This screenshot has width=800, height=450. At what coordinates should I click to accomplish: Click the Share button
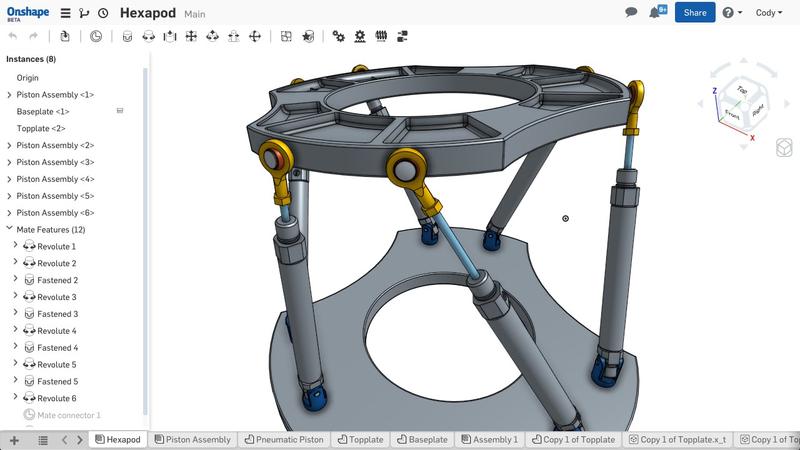click(694, 13)
